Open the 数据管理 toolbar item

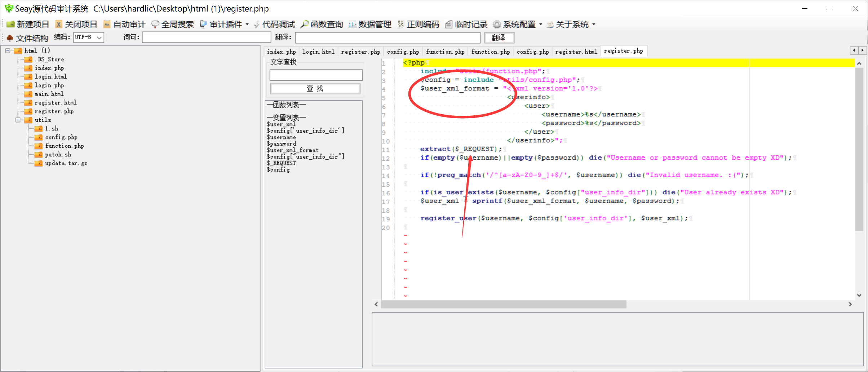pyautogui.click(x=370, y=25)
